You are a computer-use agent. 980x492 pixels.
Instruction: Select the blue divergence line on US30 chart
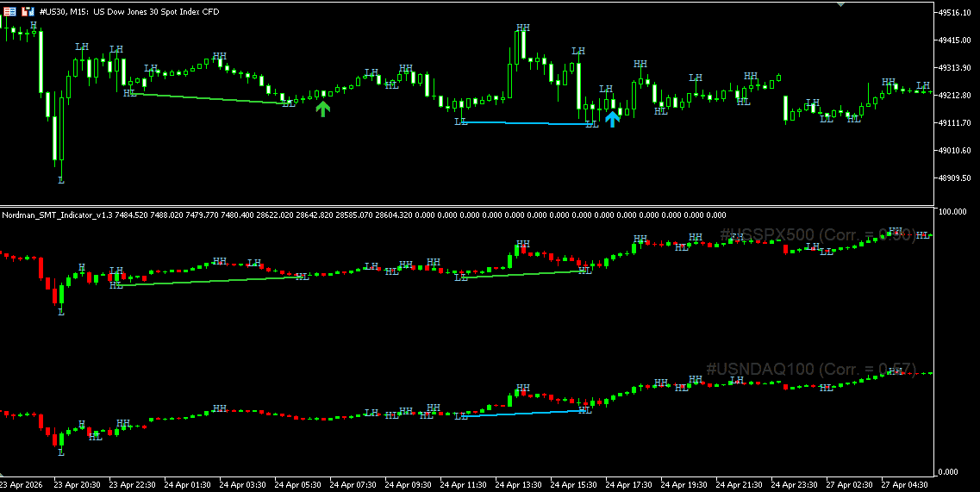click(x=525, y=123)
